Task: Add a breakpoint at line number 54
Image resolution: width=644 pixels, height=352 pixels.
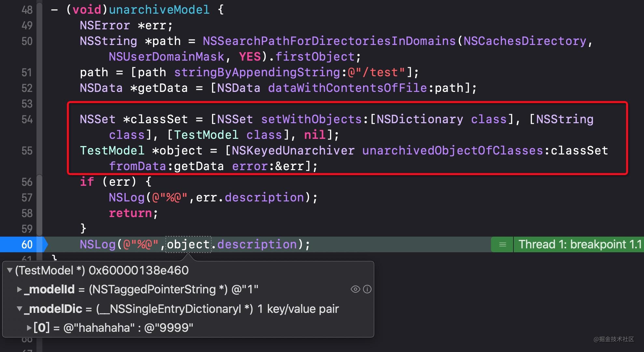Action: point(27,119)
